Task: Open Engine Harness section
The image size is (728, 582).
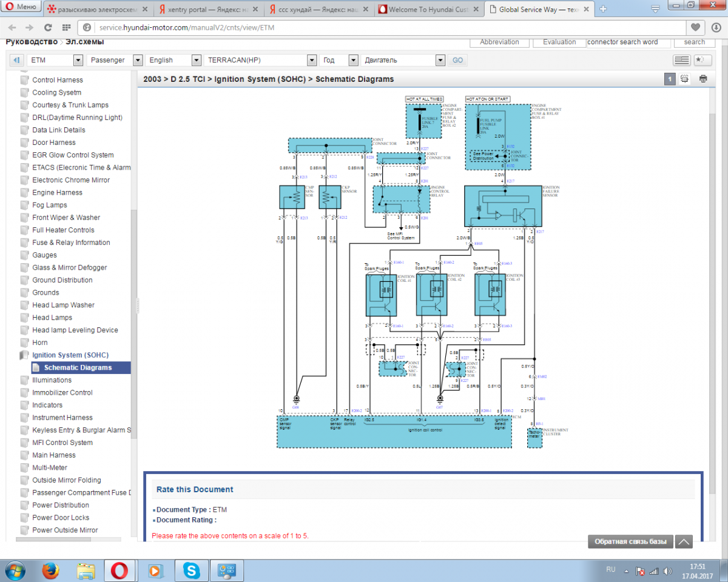Action: [x=57, y=193]
